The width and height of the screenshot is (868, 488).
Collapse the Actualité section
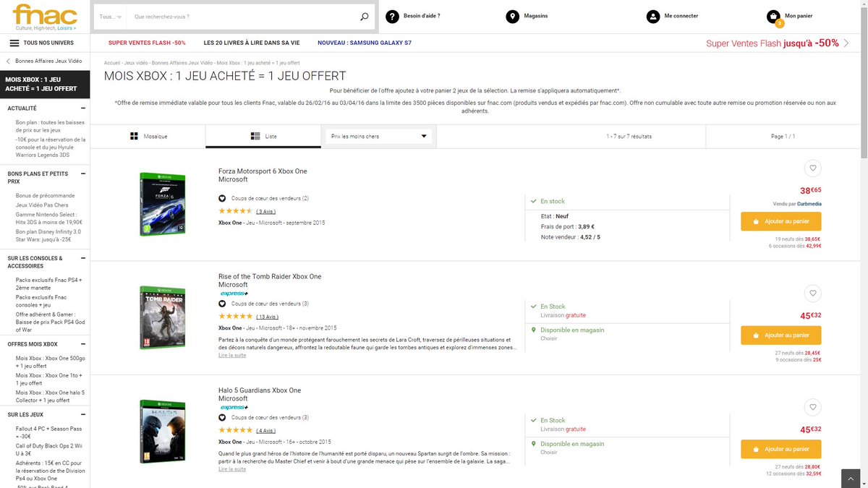tap(83, 108)
